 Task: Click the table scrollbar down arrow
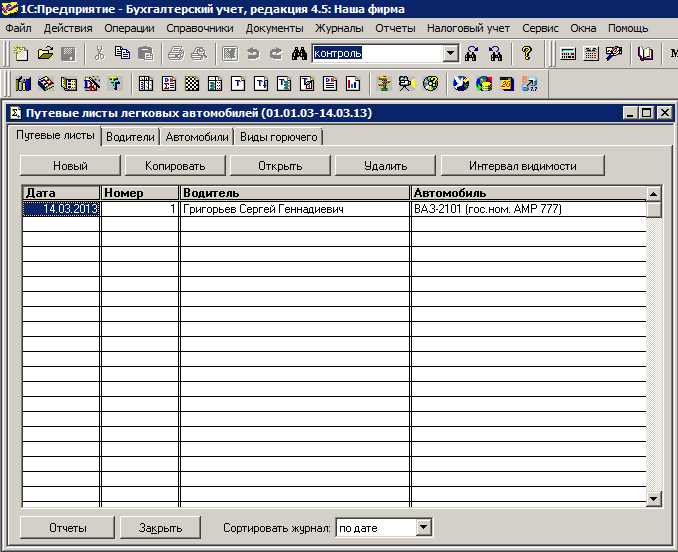pyautogui.click(x=653, y=499)
